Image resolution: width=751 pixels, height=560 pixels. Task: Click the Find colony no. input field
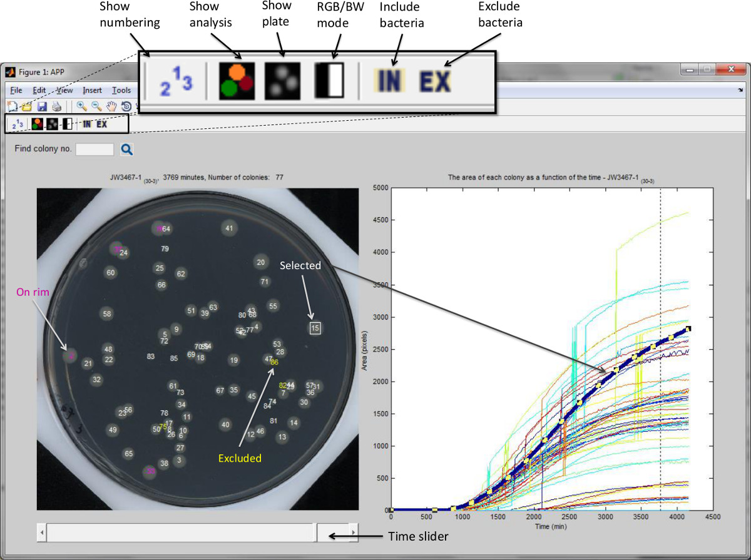(95, 150)
